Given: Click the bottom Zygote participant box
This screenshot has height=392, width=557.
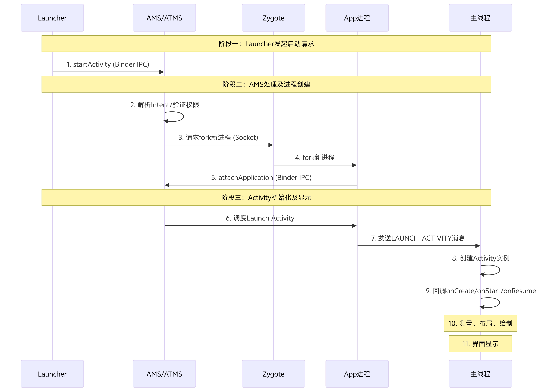Looking at the screenshot, I should 273,374.
